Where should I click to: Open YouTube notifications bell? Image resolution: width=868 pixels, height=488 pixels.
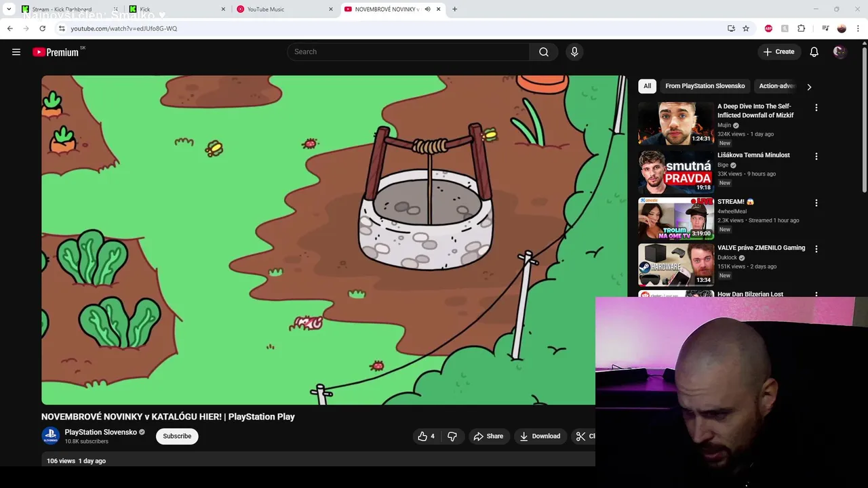[814, 52]
